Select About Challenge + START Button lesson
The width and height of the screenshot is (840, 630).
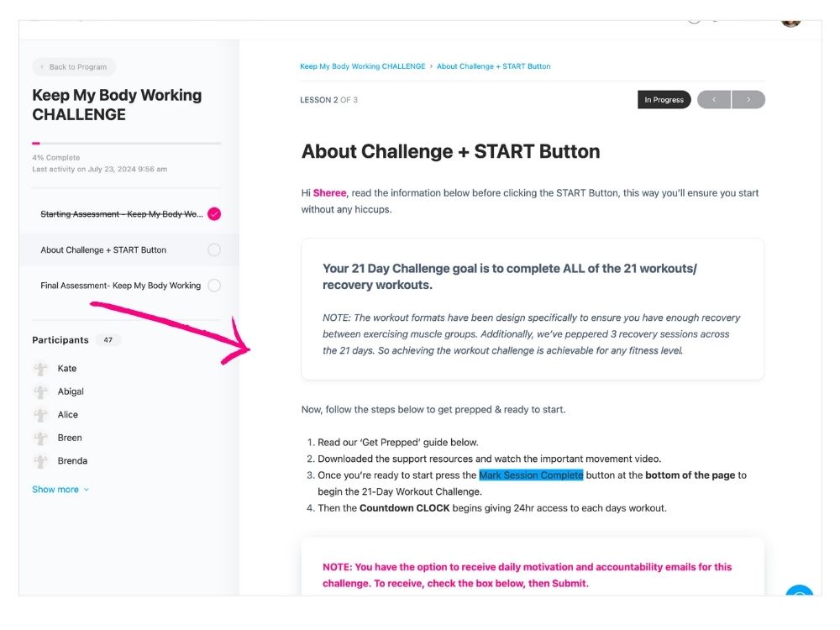pyautogui.click(x=103, y=249)
